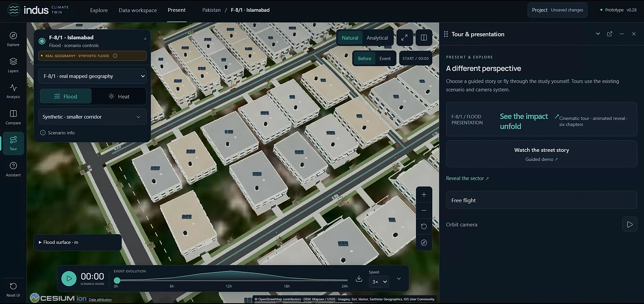Start the See the impact unfold presentation

(541, 119)
